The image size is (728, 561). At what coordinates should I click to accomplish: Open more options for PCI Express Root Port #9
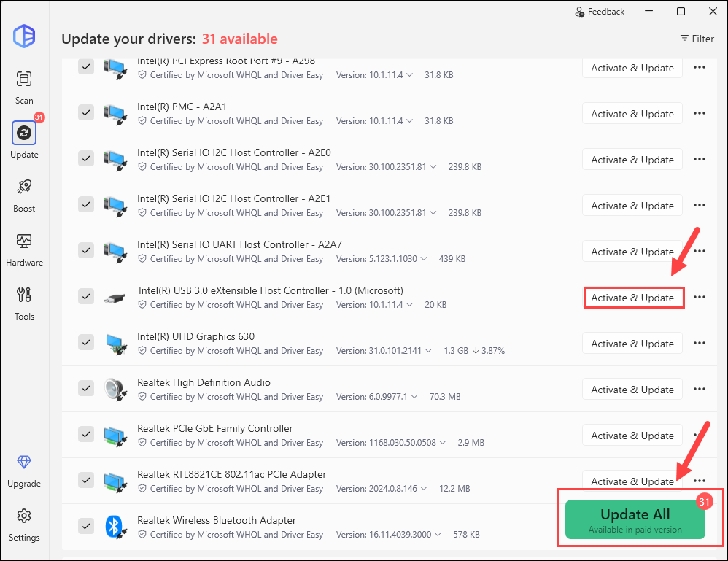coord(700,67)
